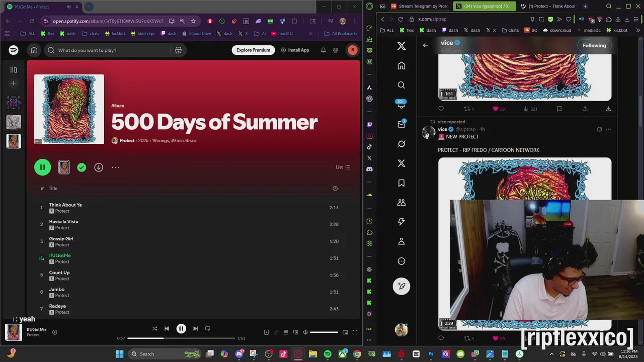Go back from vice's X profile
This screenshot has height=362, width=644.
(x=425, y=45)
